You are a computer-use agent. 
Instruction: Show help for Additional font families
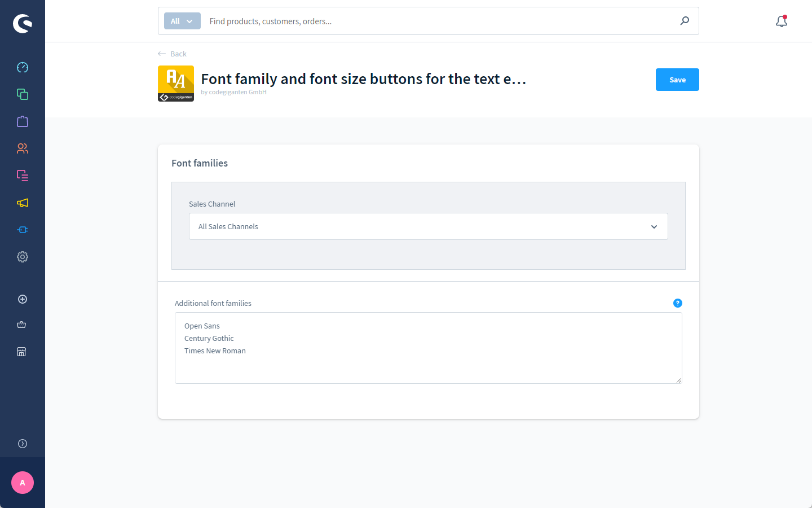coord(678,303)
